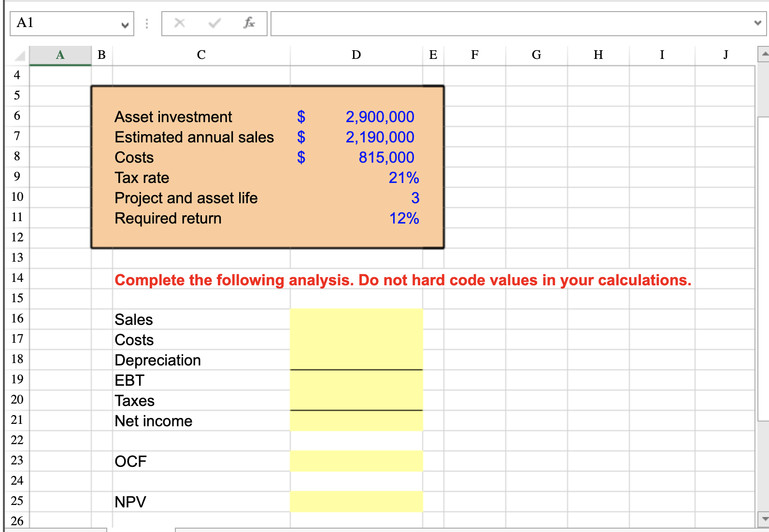
Task: Click the formula bar options dots
Action: point(147,24)
